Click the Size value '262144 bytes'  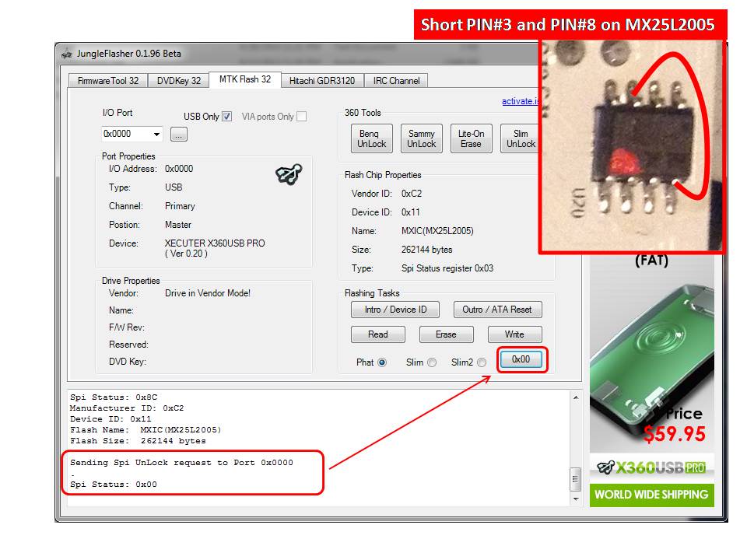click(427, 250)
